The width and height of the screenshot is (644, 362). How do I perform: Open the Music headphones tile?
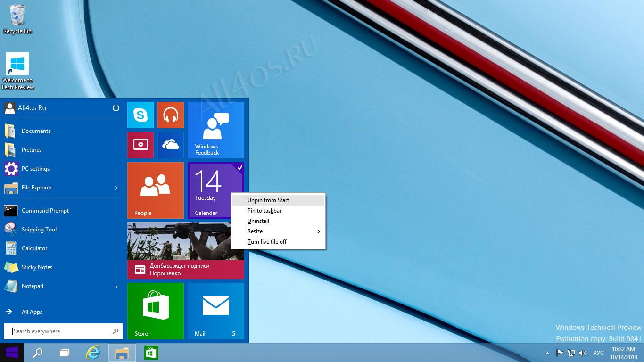coord(171,115)
